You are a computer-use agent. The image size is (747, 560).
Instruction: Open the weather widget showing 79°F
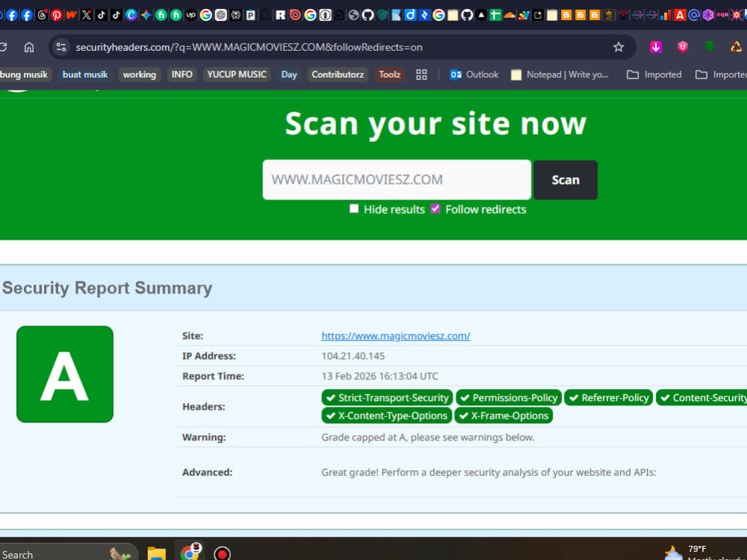pyautogui.click(x=705, y=553)
